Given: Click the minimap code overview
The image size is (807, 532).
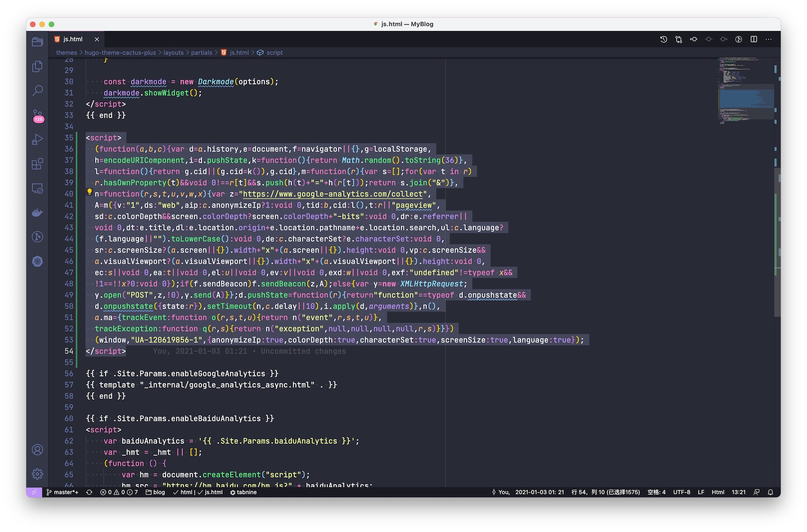Looking at the screenshot, I should [x=746, y=91].
